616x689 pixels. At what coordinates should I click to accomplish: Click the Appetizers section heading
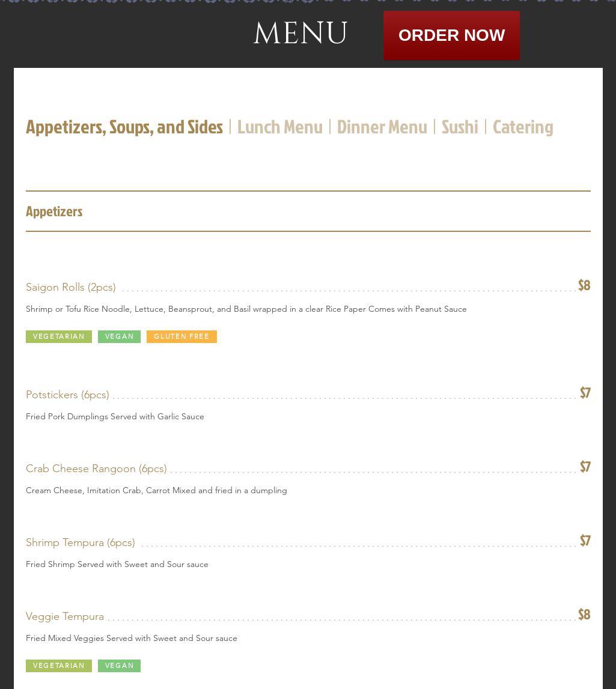click(x=54, y=211)
